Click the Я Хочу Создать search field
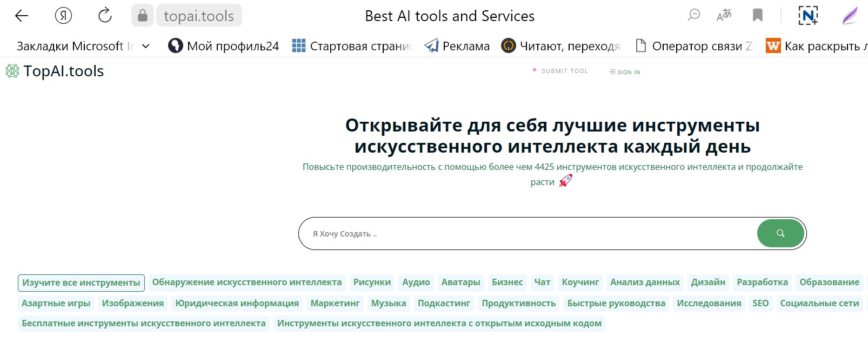 (x=530, y=234)
